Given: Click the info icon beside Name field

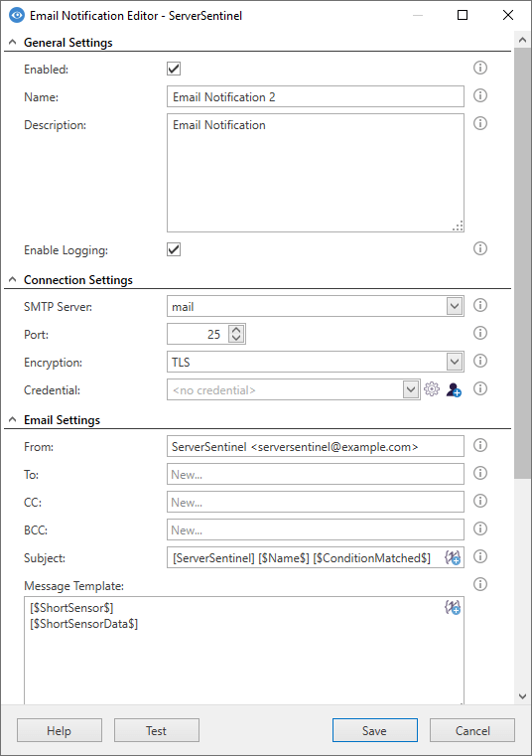Looking at the screenshot, I should coord(480,96).
